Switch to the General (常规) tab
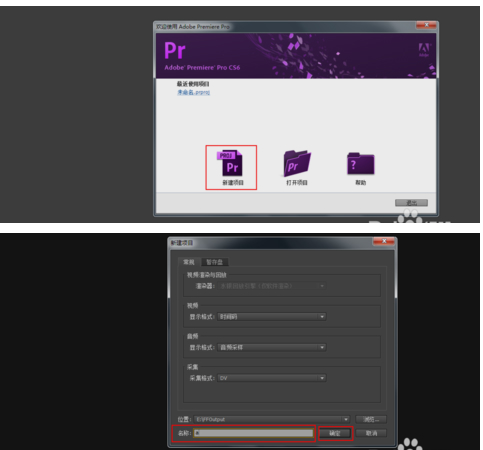This screenshot has height=450, width=483. [189, 262]
